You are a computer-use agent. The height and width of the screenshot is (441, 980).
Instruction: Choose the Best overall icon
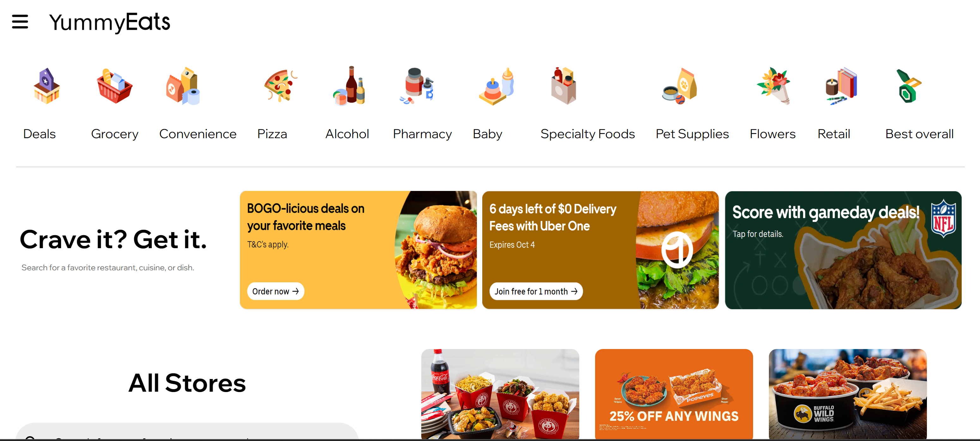[909, 86]
